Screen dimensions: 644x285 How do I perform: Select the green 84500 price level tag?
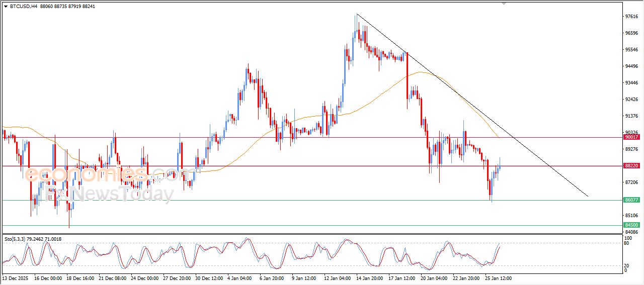click(x=631, y=225)
